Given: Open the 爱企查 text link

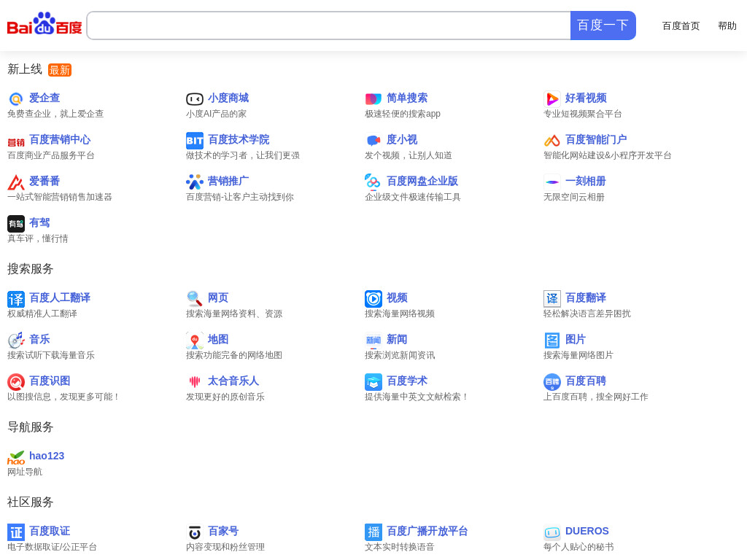Looking at the screenshot, I should (x=44, y=98).
